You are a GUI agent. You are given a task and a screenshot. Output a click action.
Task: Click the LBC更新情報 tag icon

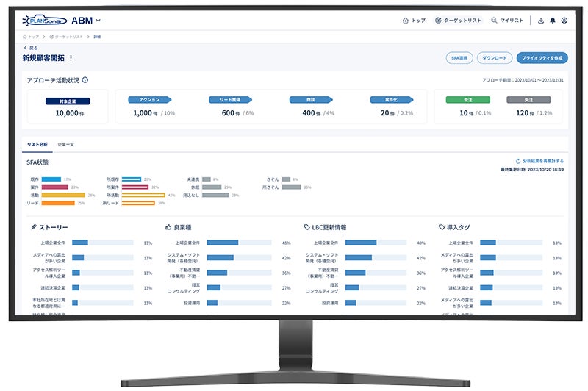(306, 227)
